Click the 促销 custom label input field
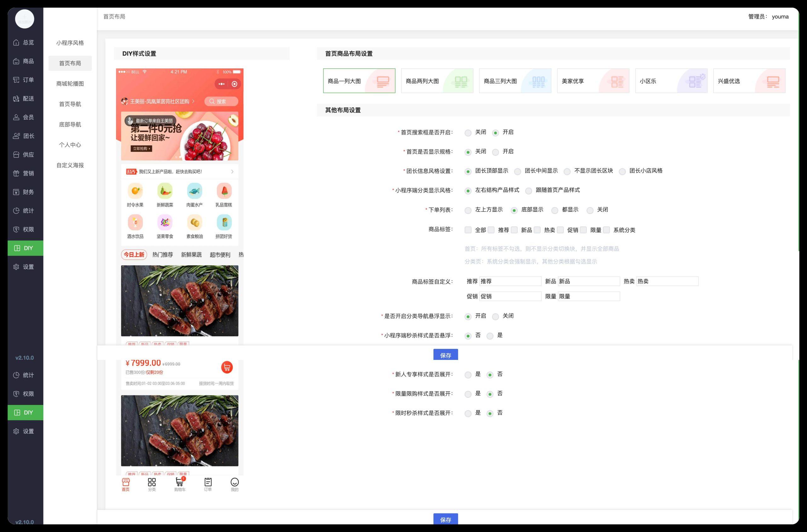 point(510,296)
